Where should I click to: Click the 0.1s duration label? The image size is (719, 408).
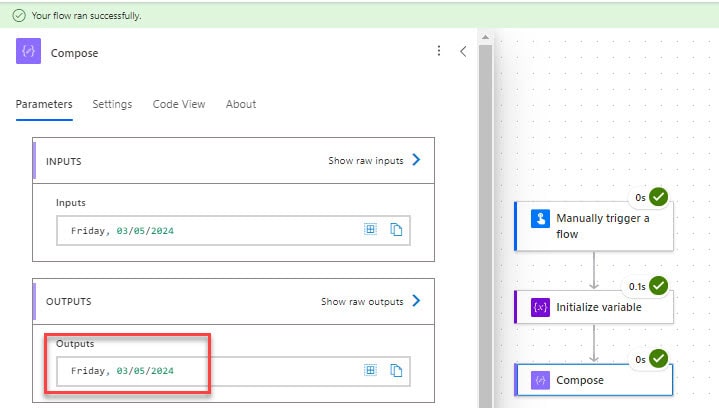[x=637, y=287]
